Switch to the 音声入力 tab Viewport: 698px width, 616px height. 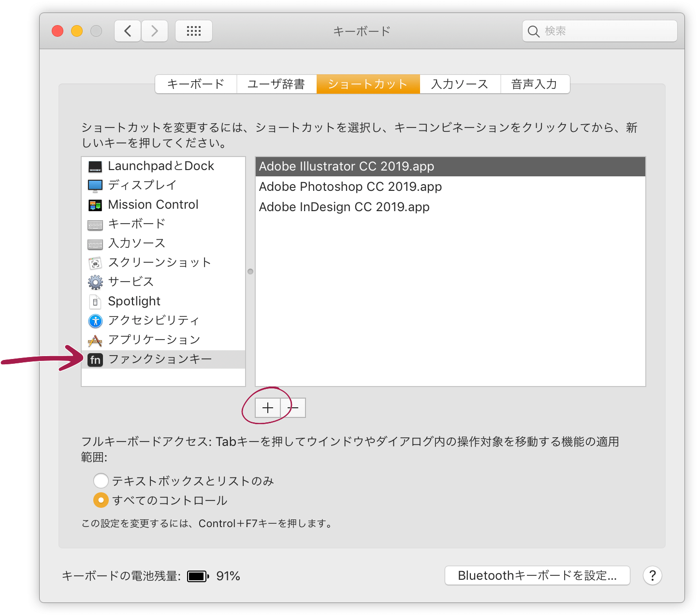535,84
